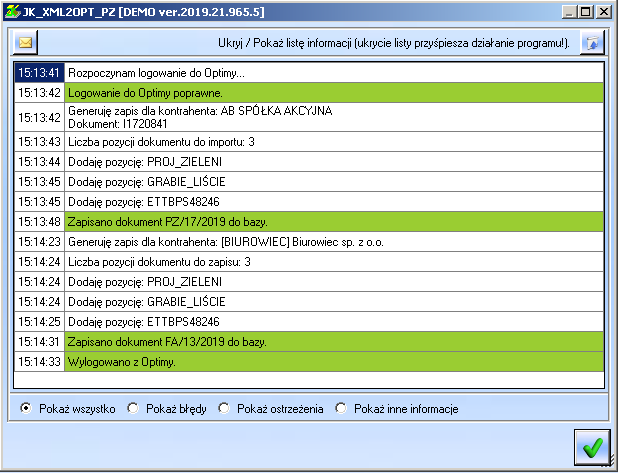Minimize the JK_XML2OPT_PZ window

(x=569, y=12)
